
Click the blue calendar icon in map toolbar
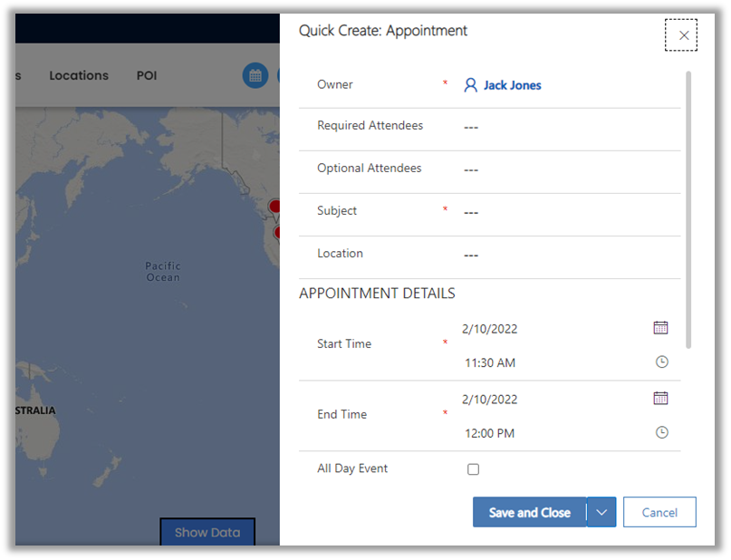click(x=255, y=76)
